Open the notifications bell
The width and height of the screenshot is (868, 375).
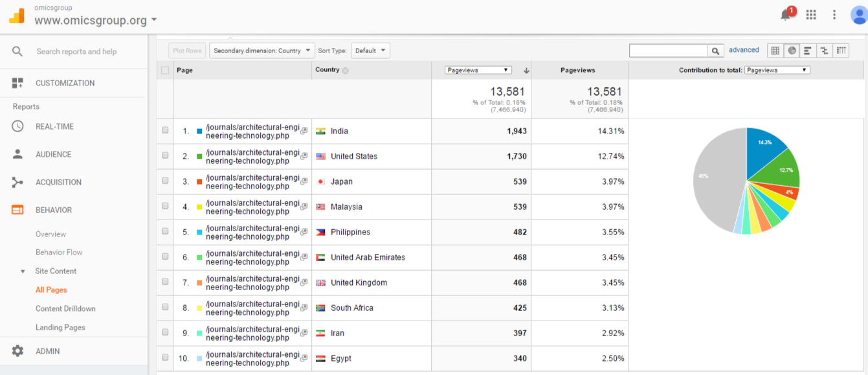[x=786, y=14]
